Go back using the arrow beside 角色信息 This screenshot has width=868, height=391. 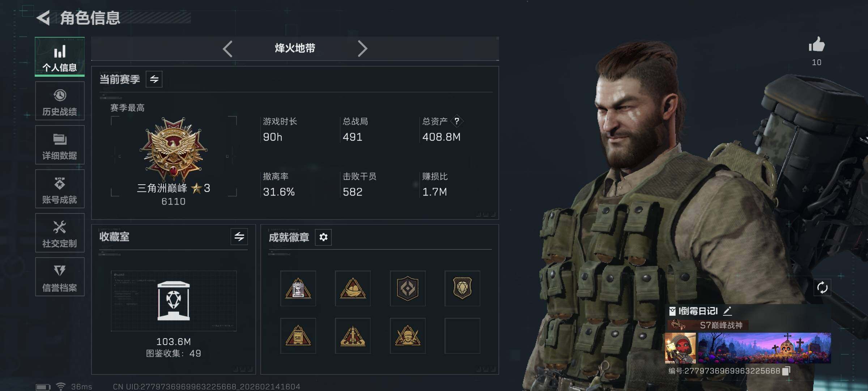point(43,18)
